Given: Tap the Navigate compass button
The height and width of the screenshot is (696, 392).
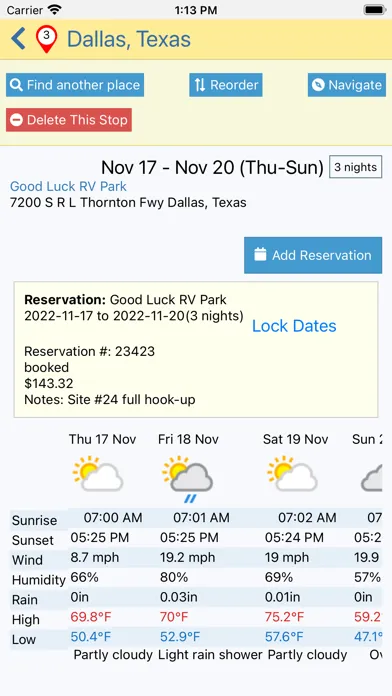Looking at the screenshot, I should (x=347, y=85).
